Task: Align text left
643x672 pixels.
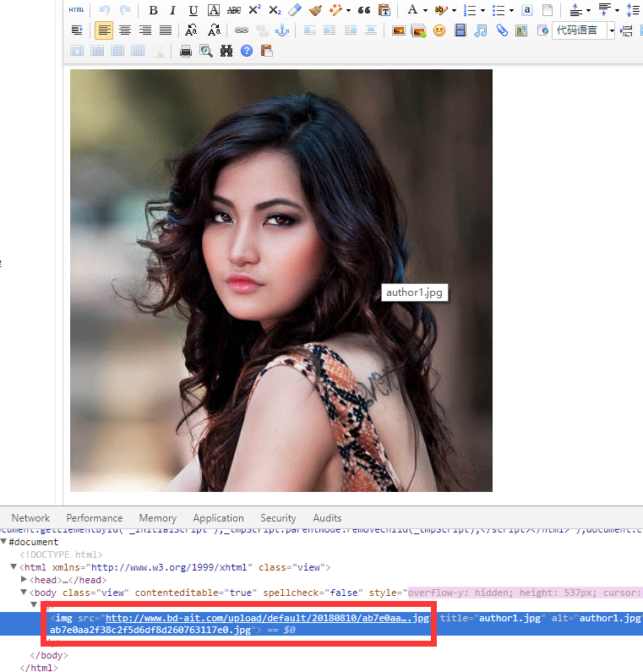Action: tap(104, 30)
